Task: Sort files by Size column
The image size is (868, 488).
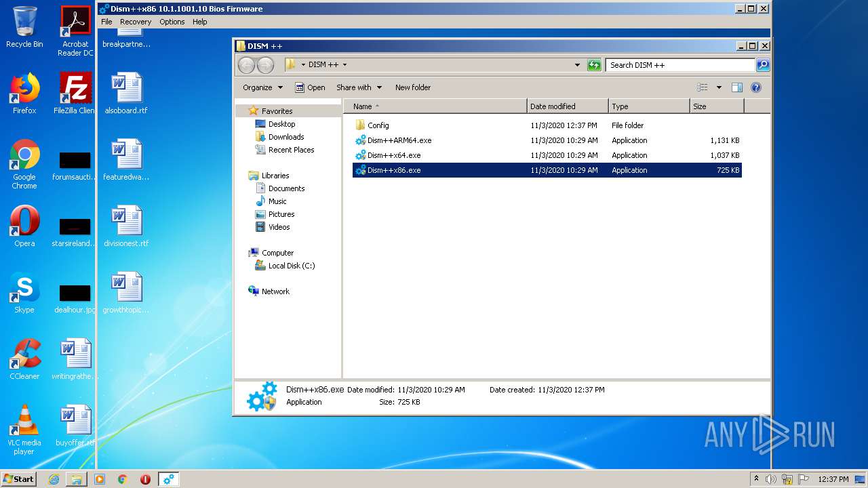Action: [717, 106]
